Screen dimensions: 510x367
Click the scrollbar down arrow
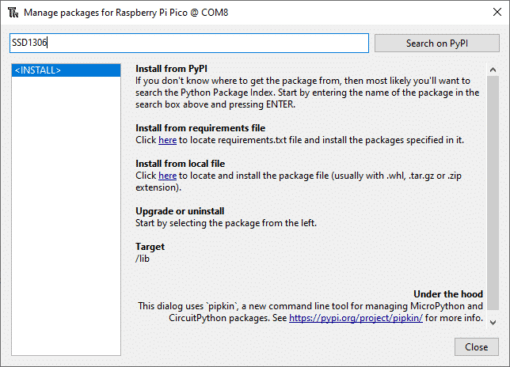coord(493,322)
